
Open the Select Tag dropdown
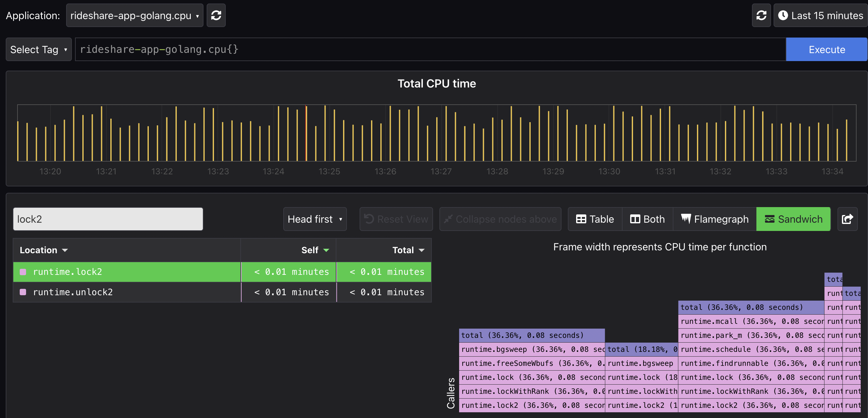38,49
